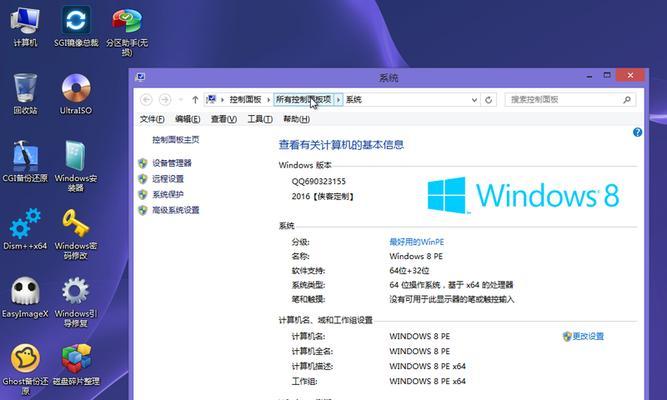
Task: Open the 文件(F) menu
Action: point(152,119)
